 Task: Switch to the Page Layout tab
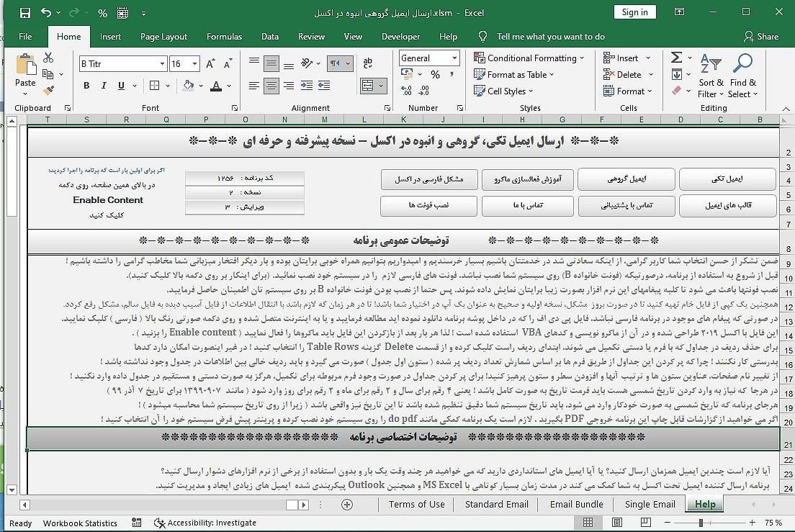163,37
